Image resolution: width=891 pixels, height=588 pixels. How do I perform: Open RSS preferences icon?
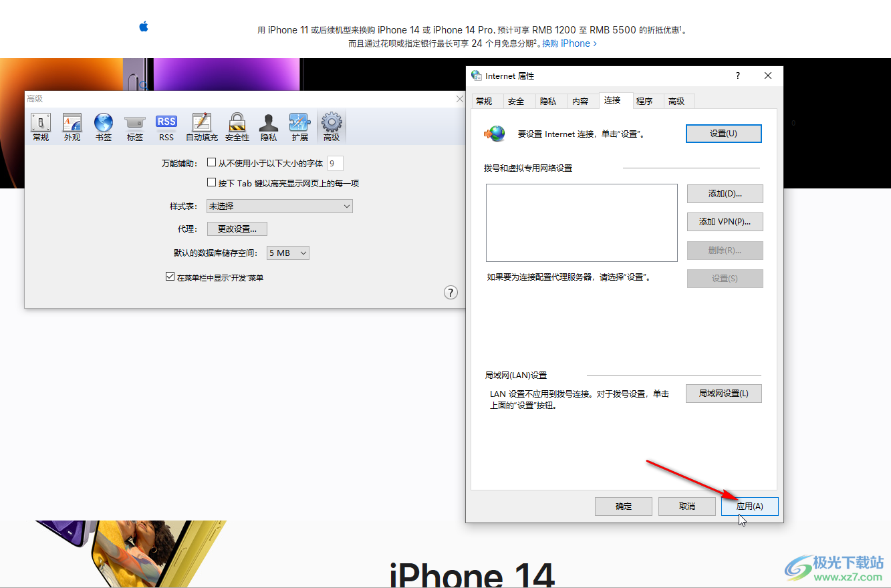point(166,127)
